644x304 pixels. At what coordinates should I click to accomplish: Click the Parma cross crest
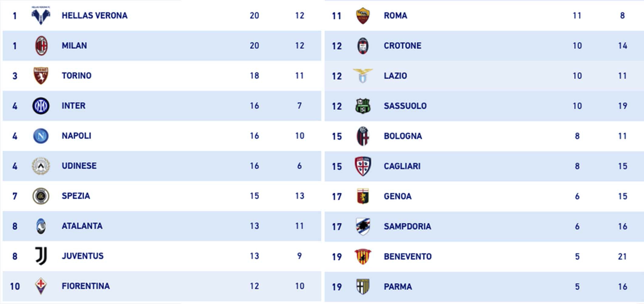(363, 287)
